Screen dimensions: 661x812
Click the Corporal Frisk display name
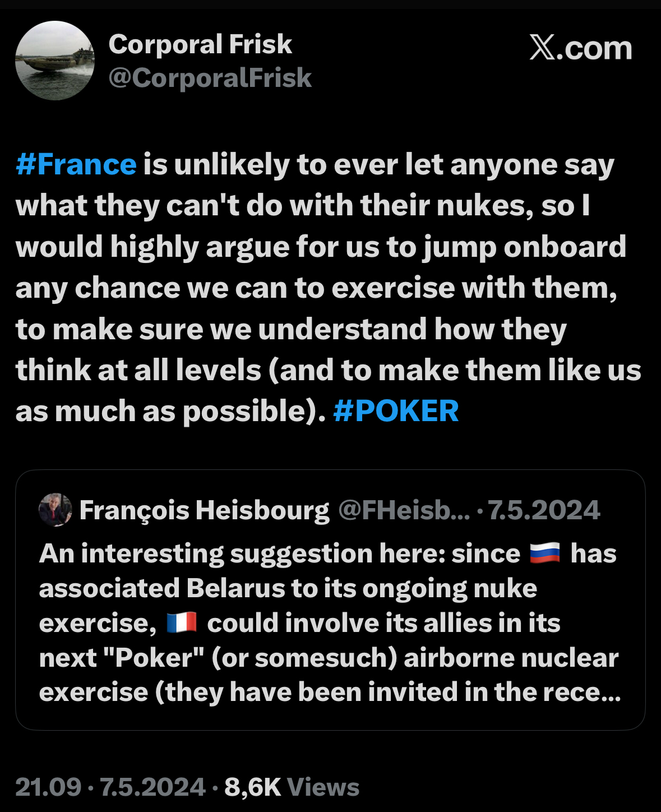tap(200, 44)
